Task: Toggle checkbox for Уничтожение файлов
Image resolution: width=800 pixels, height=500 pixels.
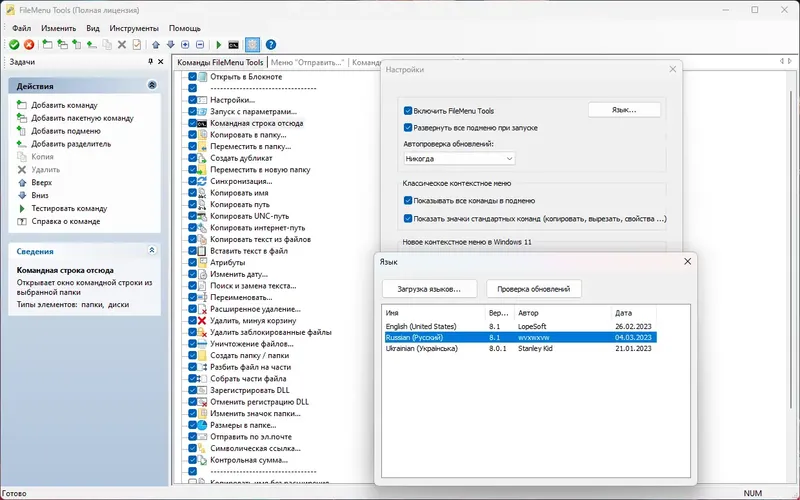Action: (192, 343)
